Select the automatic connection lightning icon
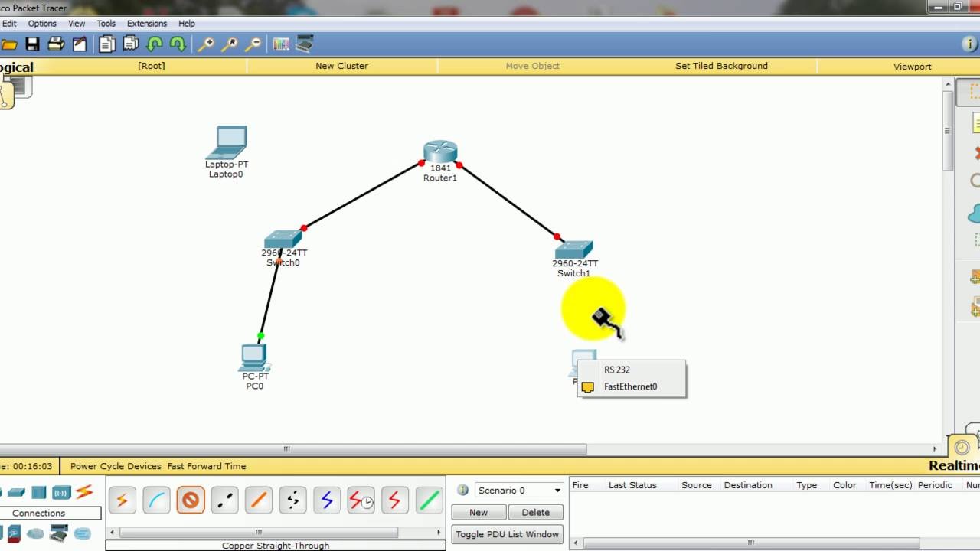This screenshot has width=980, height=551. click(x=122, y=500)
